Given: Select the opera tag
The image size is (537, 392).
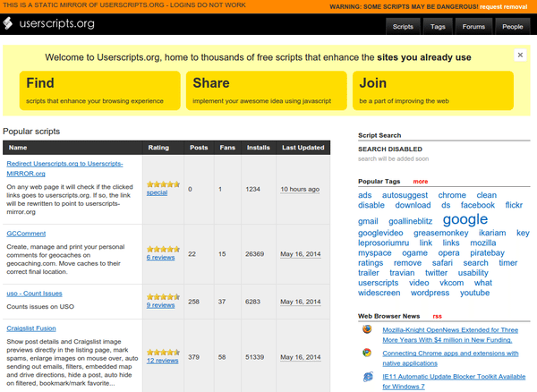Looking at the screenshot, I should point(448,253).
